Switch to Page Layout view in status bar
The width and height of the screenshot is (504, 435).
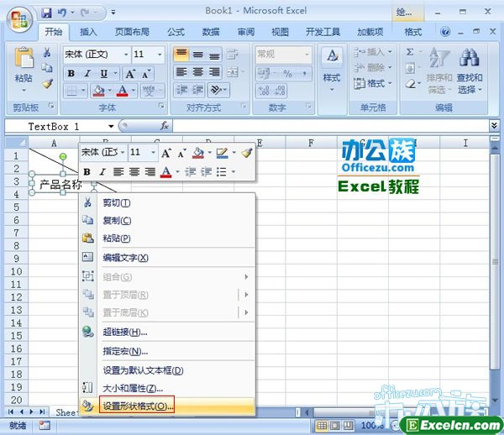pos(335,426)
